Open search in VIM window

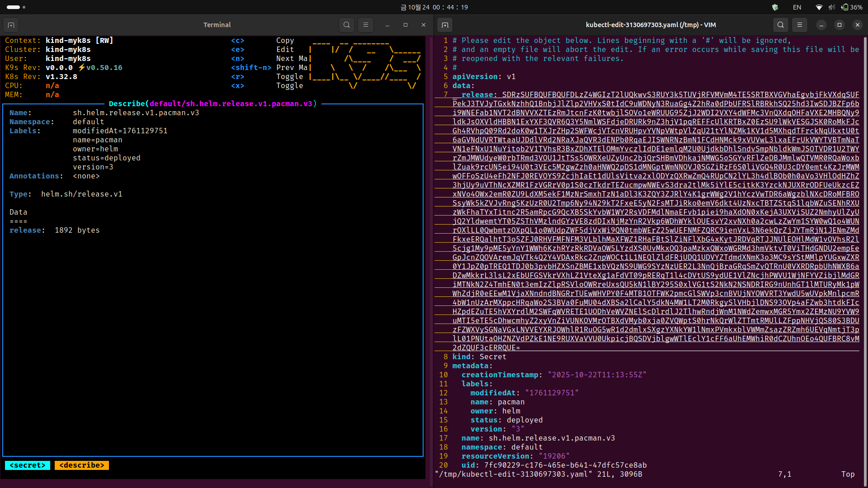pos(781,25)
